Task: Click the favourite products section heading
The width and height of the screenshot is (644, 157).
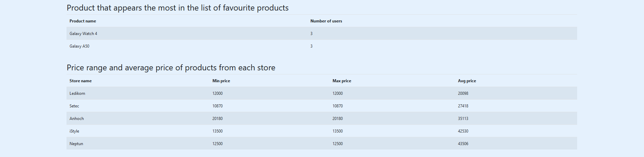Action: (x=177, y=8)
